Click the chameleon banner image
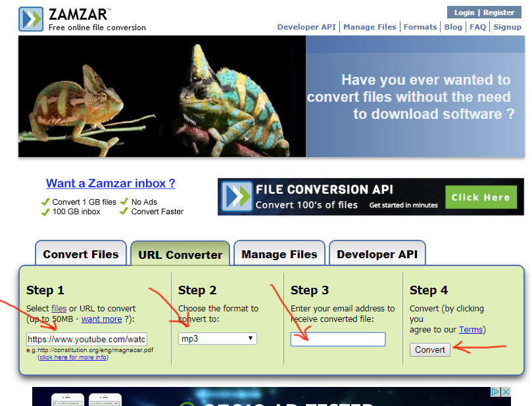Viewport: 532px width, 406px height. (162, 97)
